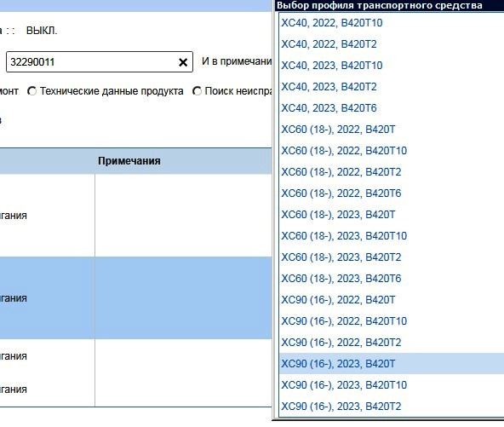Choose profile XC40, 2023, B420T2
Screen dimensions: 504x427
point(392,87)
